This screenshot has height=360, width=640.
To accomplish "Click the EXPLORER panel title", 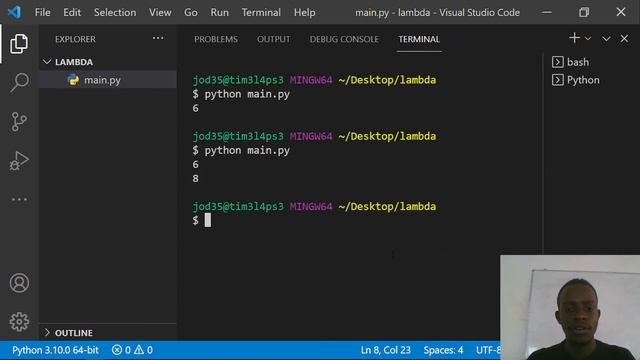I will (x=75, y=39).
